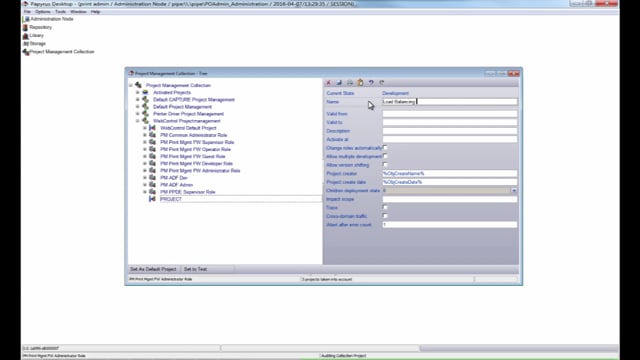
Task: Click the Set As Default Project button
Action: (x=153, y=269)
